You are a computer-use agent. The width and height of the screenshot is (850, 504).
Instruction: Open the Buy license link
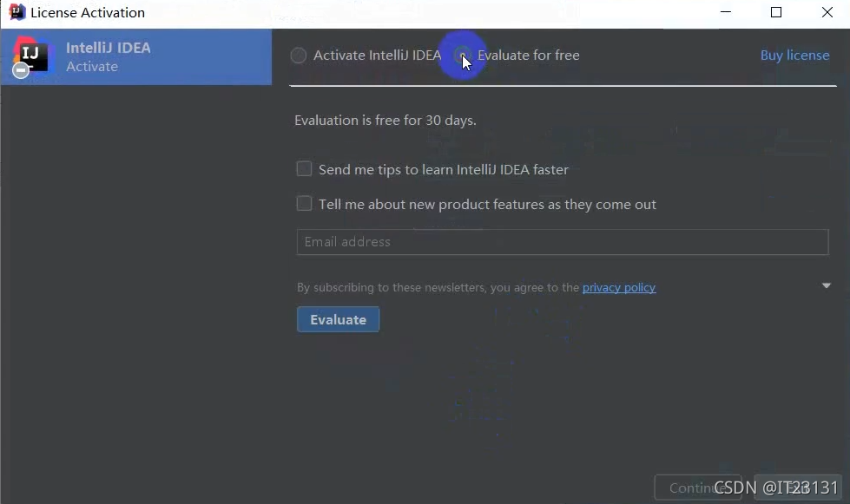click(x=794, y=56)
